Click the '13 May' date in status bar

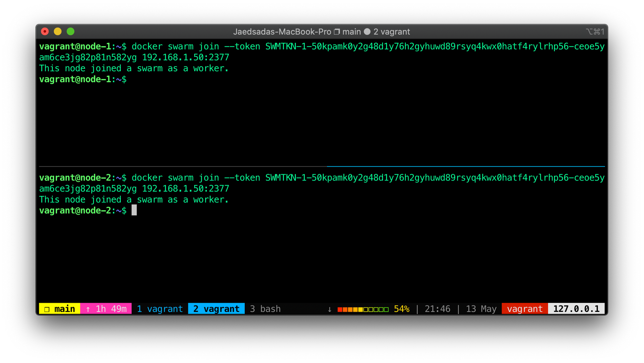[481, 309]
